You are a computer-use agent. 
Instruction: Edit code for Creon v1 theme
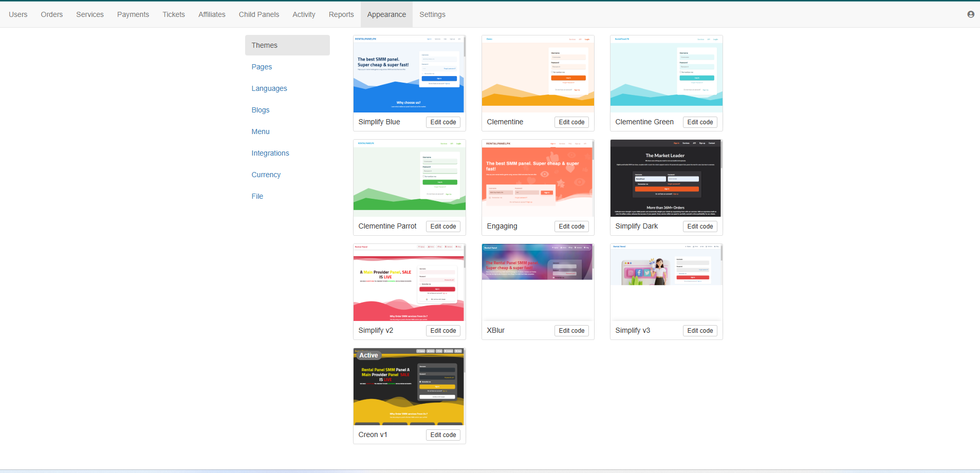click(442, 435)
